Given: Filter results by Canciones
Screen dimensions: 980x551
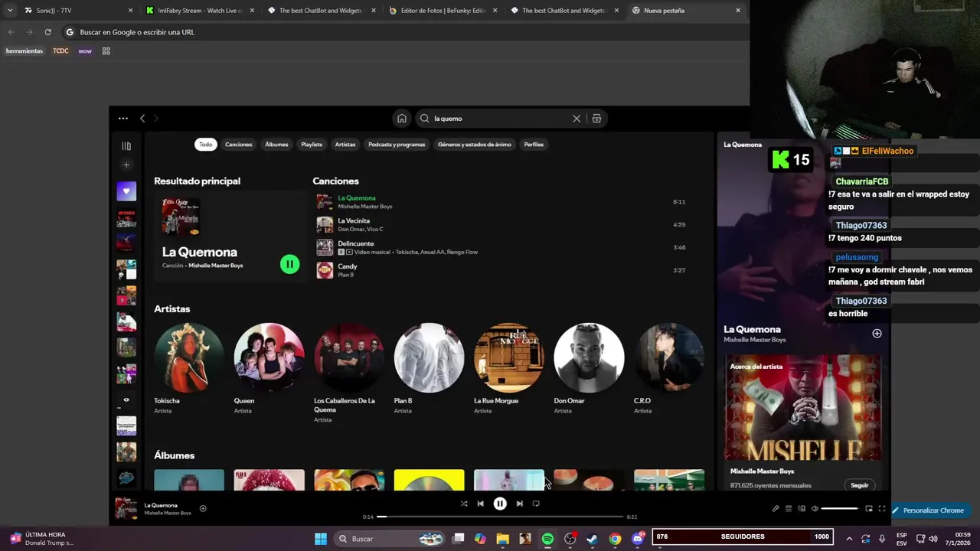Looking at the screenshot, I should (x=238, y=145).
